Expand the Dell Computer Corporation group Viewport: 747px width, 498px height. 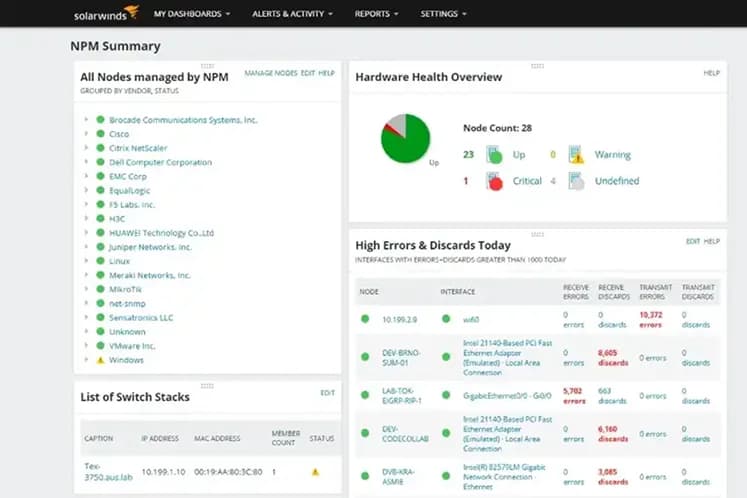(x=86, y=162)
